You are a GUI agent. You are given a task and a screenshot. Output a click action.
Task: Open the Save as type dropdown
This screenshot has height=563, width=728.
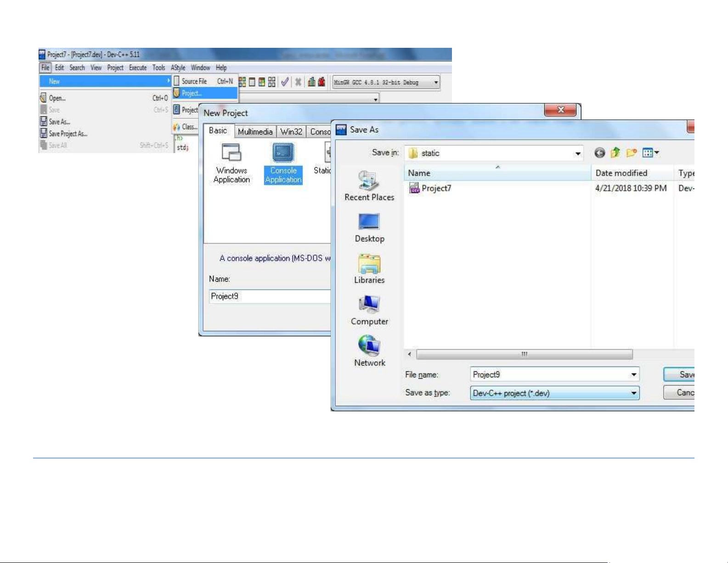[634, 393]
